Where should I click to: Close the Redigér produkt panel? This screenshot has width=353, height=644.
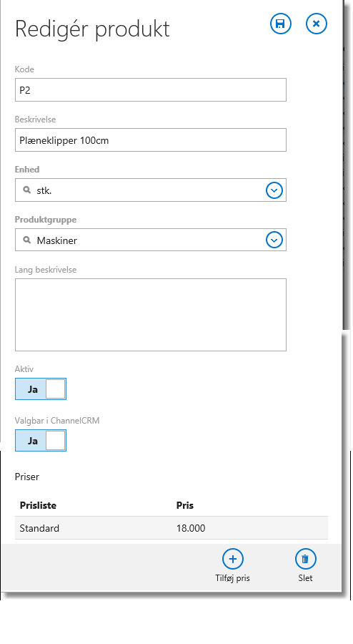(x=316, y=24)
